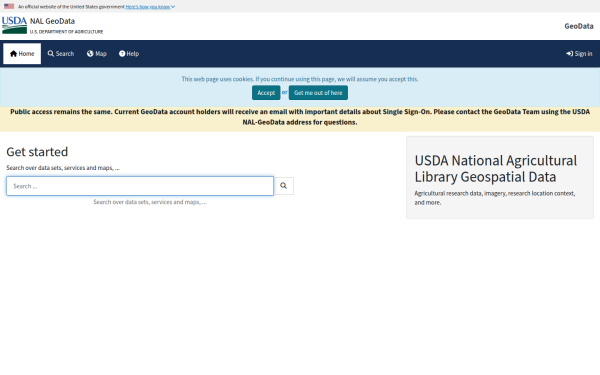The image size is (600, 375).
Task: Click the US flag icon
Action: coord(9,6)
